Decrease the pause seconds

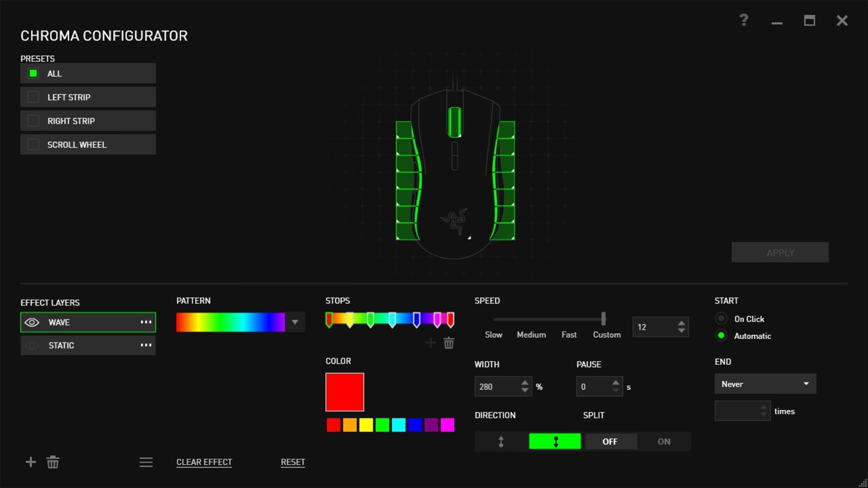pos(615,390)
